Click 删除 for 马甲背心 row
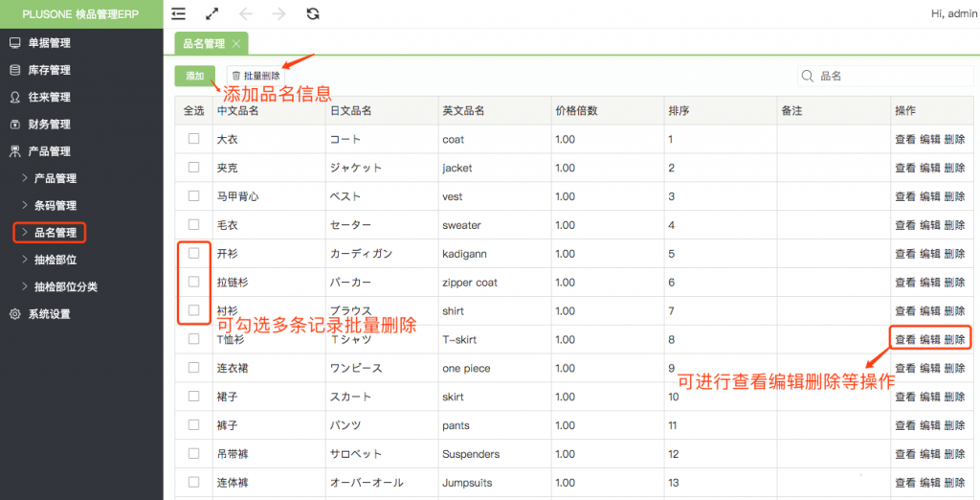The image size is (980, 500). point(954,196)
